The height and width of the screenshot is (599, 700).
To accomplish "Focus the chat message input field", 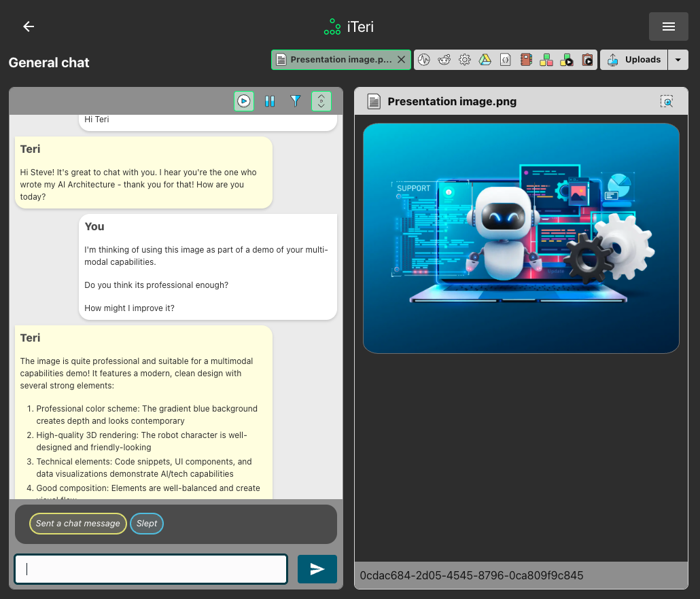I will (151, 568).
